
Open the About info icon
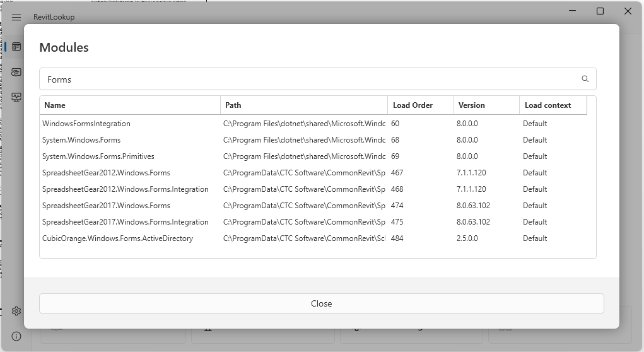pos(16,336)
